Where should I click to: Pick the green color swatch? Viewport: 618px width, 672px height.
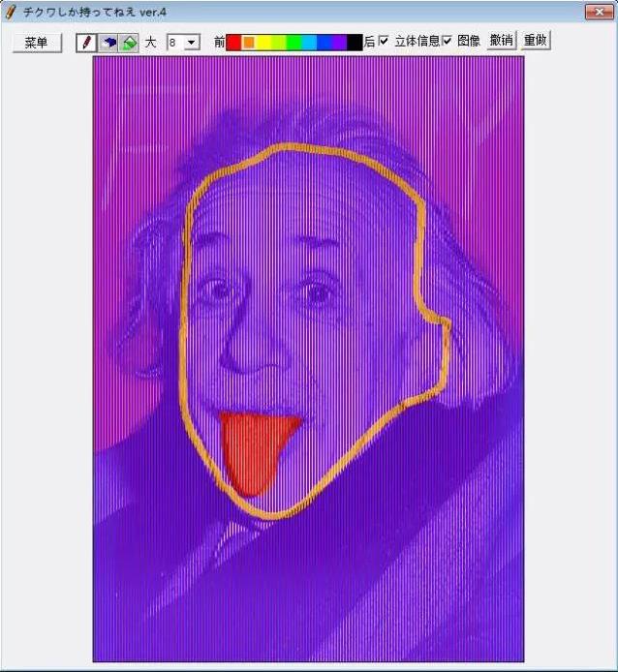[x=294, y=43]
